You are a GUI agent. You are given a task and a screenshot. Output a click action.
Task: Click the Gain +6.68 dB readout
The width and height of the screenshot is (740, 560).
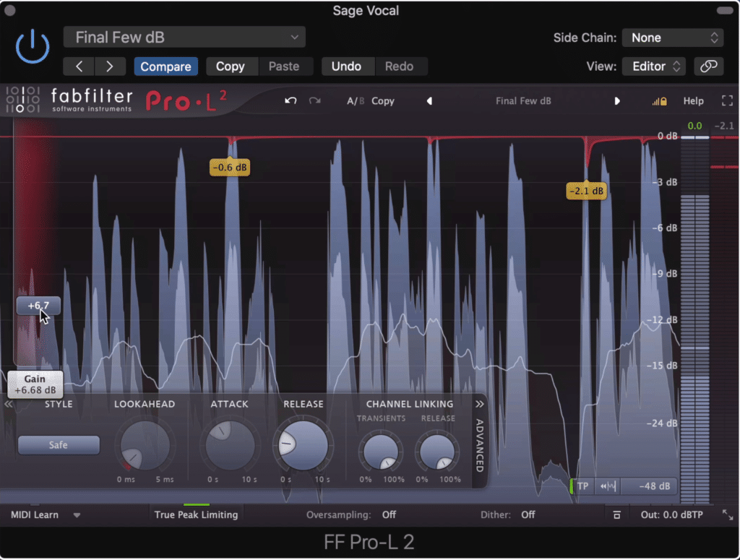point(35,384)
